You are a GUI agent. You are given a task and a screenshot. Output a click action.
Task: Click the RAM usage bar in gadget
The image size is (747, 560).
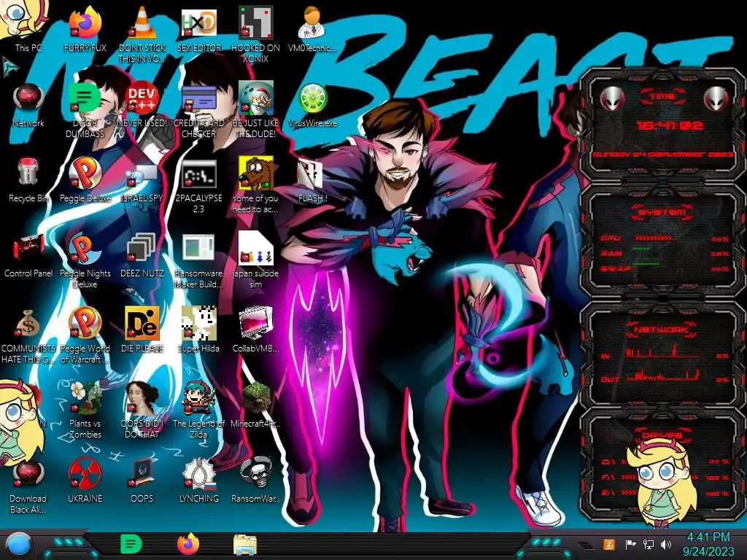tap(642, 249)
